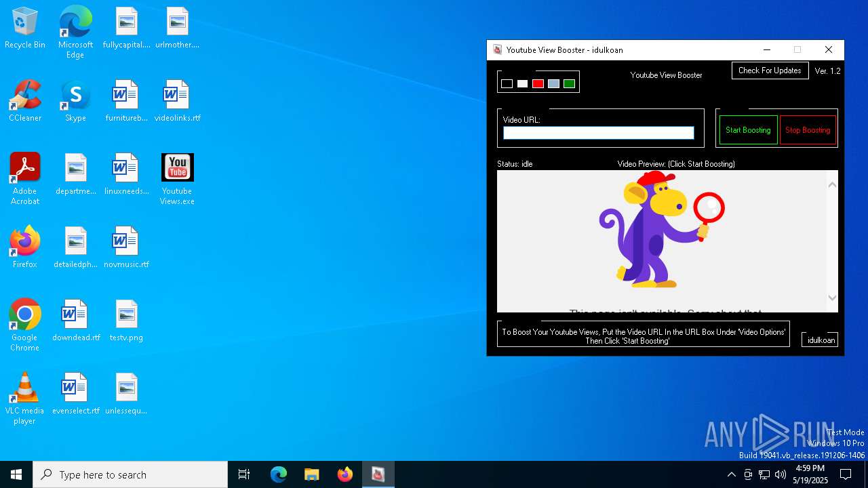The width and height of the screenshot is (868, 488).
Task: Open the notification center
Action: (x=846, y=474)
